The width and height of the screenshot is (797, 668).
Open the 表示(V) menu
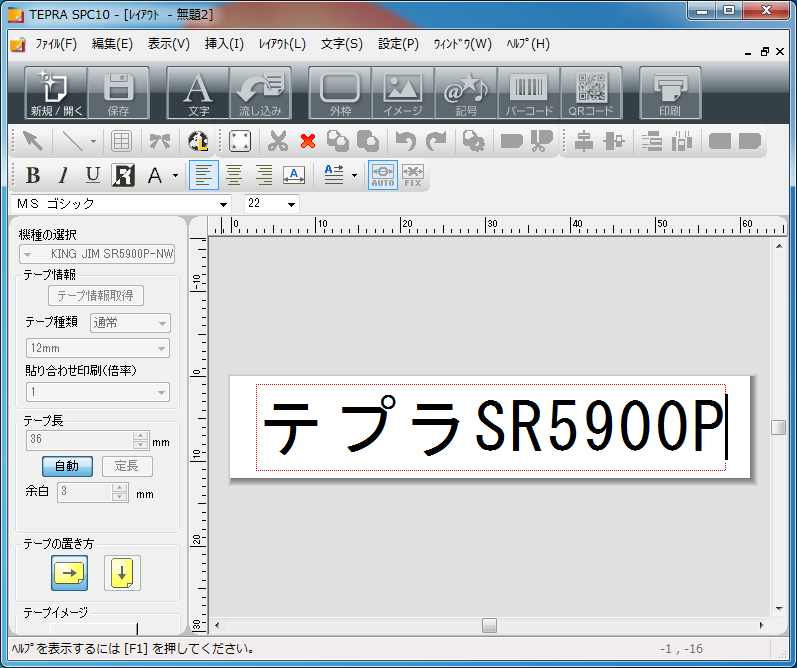169,44
